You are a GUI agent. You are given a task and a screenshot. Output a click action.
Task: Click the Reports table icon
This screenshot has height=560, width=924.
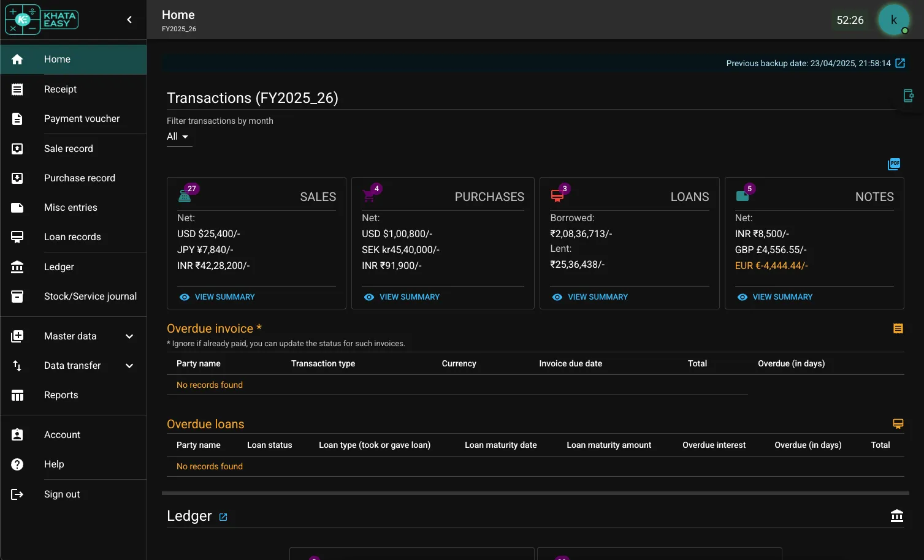tap(17, 395)
